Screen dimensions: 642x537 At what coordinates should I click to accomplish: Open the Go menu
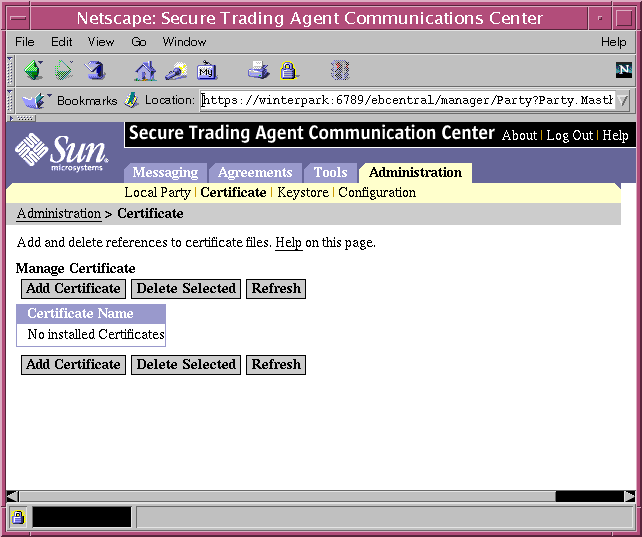pyautogui.click(x=139, y=42)
